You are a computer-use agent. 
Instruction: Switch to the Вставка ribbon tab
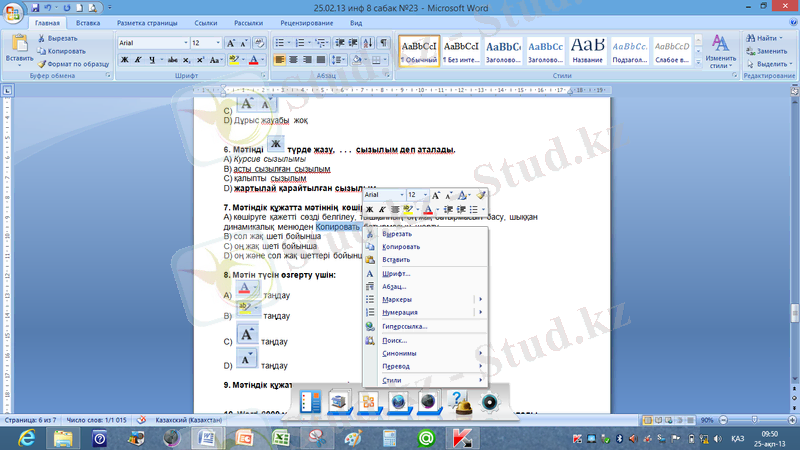pyautogui.click(x=87, y=21)
